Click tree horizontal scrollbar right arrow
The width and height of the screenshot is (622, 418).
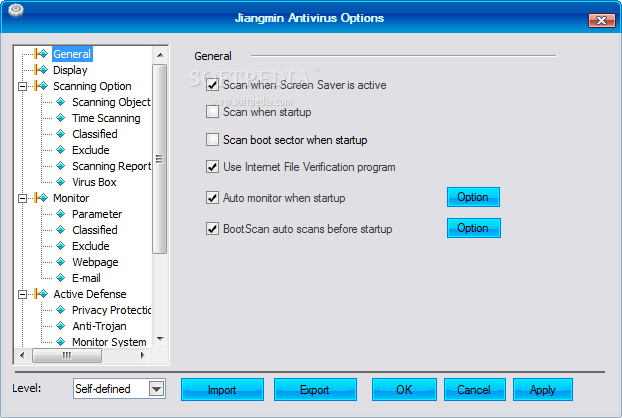143,355
